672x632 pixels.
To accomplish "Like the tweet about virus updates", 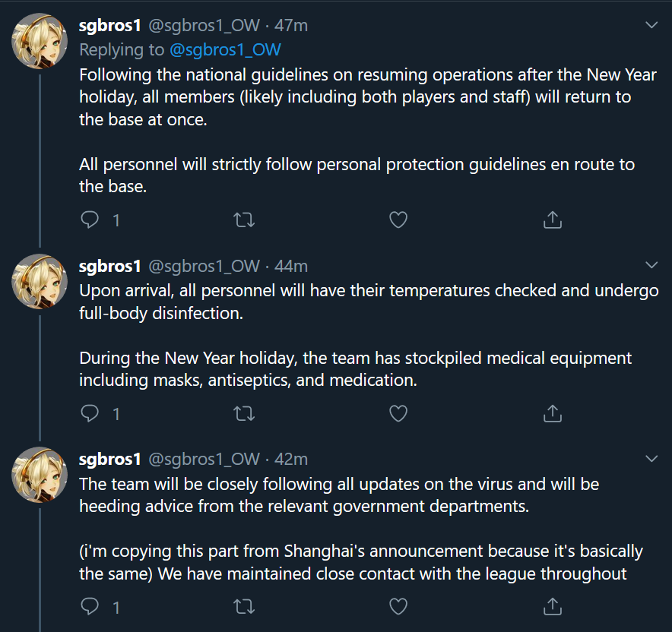I will (398, 606).
